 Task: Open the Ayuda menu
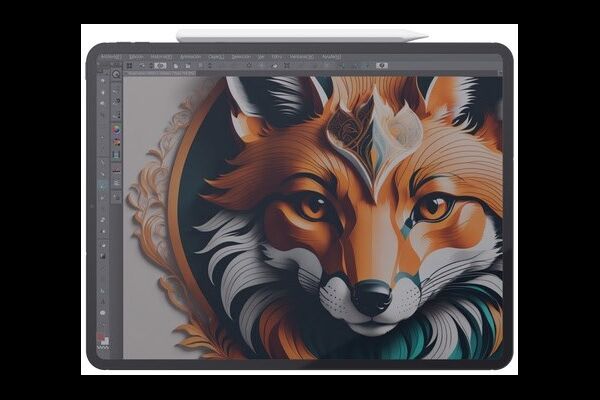tap(331, 57)
